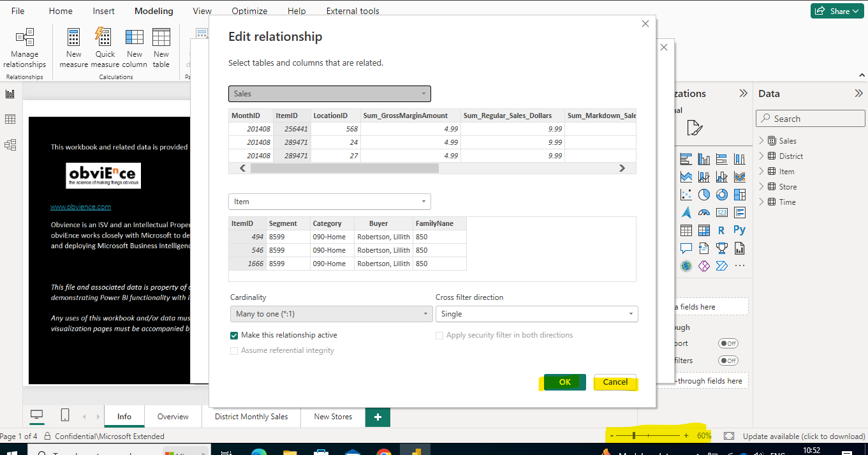The image size is (868, 455).
Task: Expand the Time table in Data pane
Action: click(x=761, y=202)
